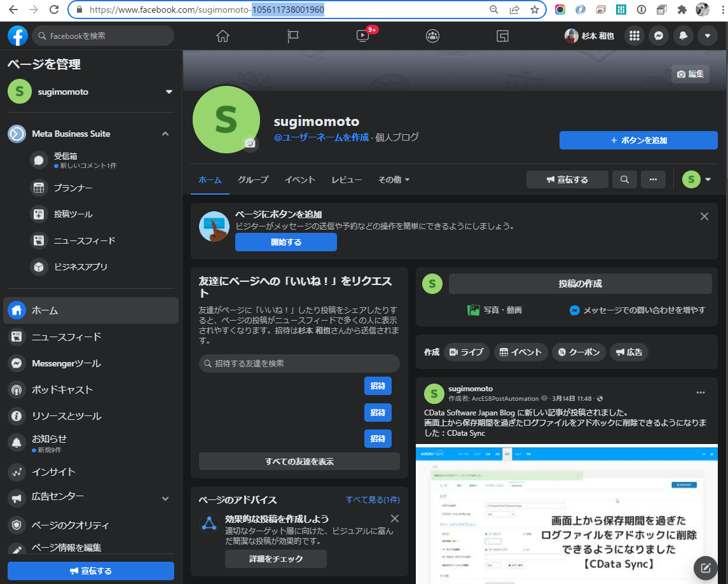
Task: Open the Messenger icon in top bar
Action: click(x=659, y=36)
